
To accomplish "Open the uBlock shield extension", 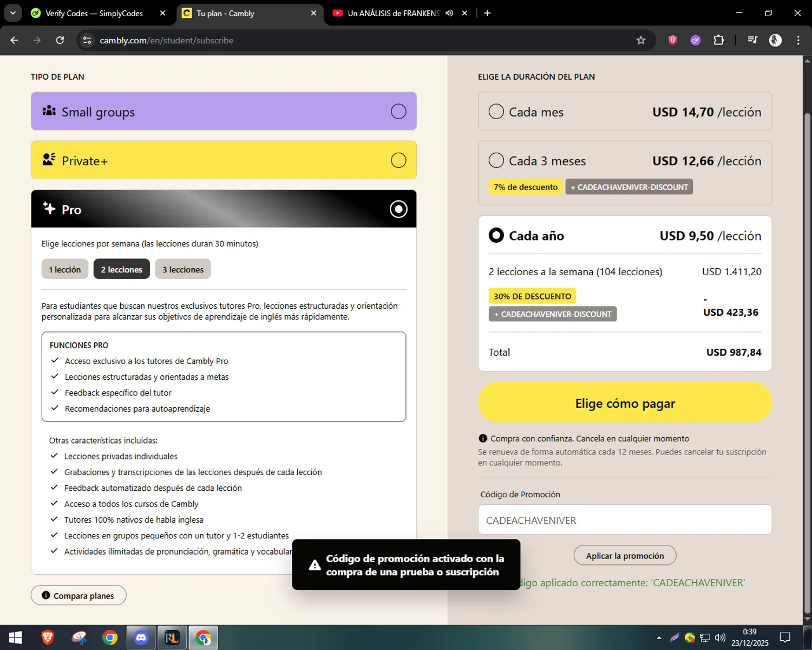I will tap(672, 40).
